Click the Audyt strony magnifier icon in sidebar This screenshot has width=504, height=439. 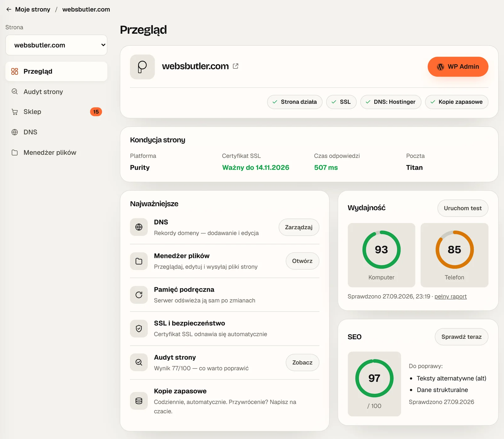(x=14, y=92)
